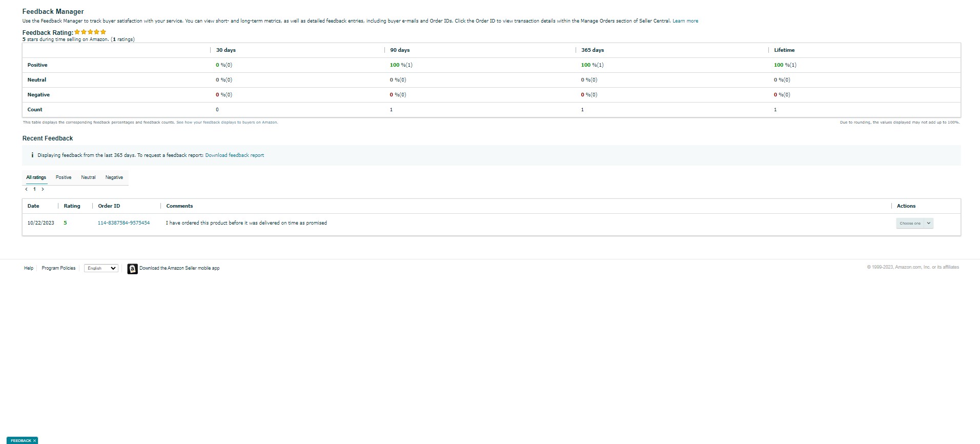Click the Count value under 365 days
The width and height of the screenshot is (980, 444).
point(582,110)
